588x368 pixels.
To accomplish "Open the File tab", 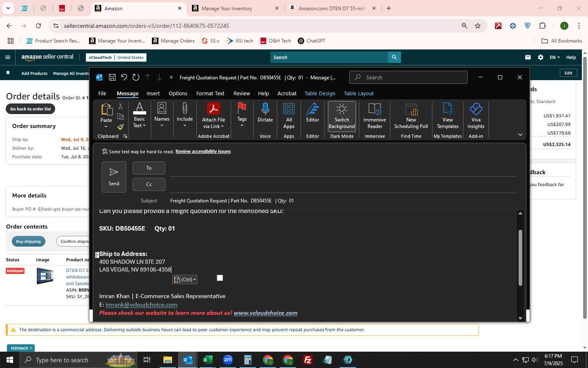I will [x=102, y=93].
